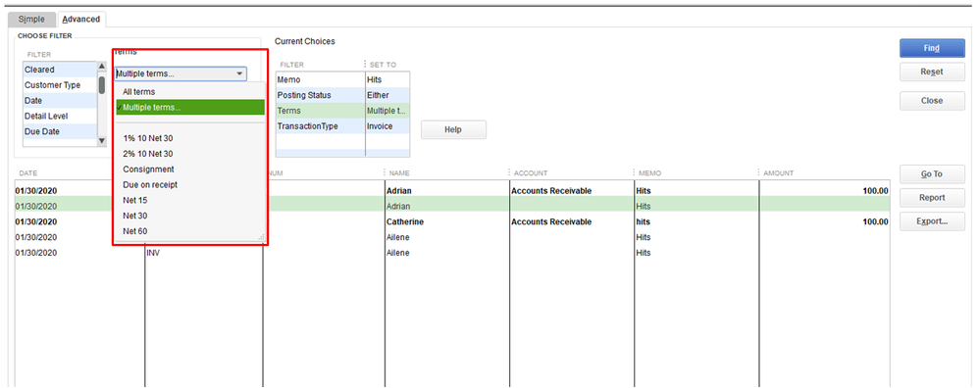This screenshot has width=980, height=388.
Task: Choose 'All terms' in the dropdown list
Action: coord(190,92)
